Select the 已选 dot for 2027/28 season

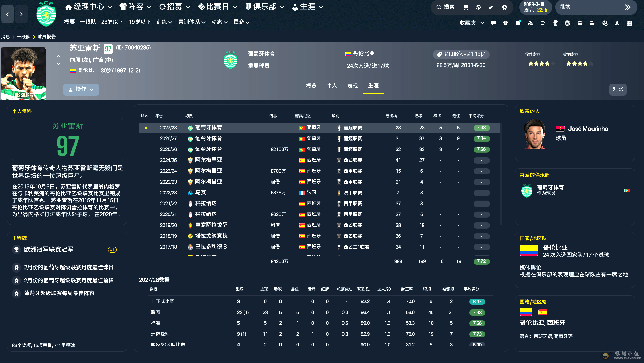(x=146, y=128)
